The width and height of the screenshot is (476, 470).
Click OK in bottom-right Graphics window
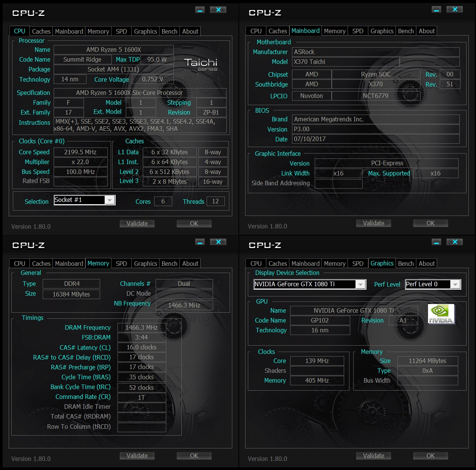pyautogui.click(x=431, y=456)
